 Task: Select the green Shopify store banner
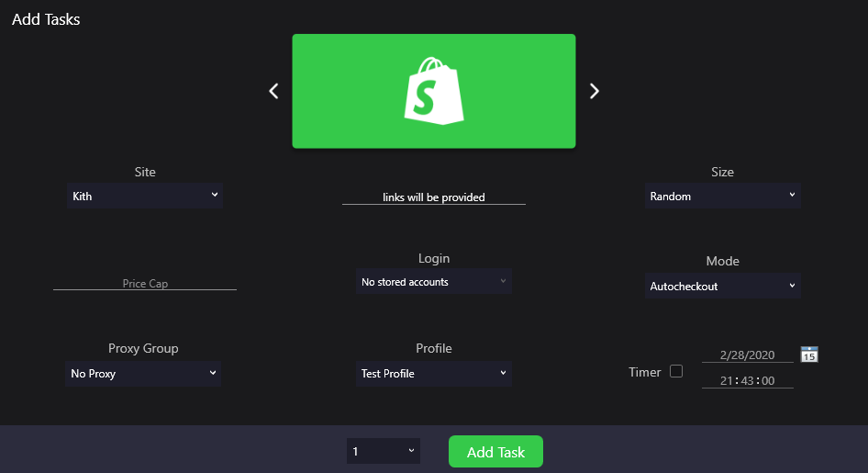[434, 91]
